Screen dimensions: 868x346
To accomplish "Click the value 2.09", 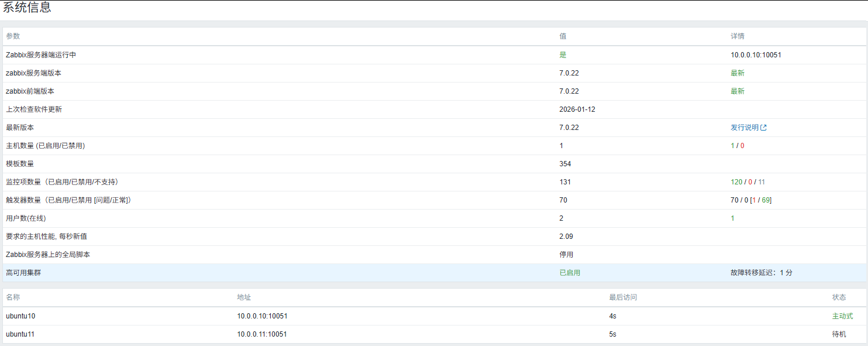I will (566, 237).
